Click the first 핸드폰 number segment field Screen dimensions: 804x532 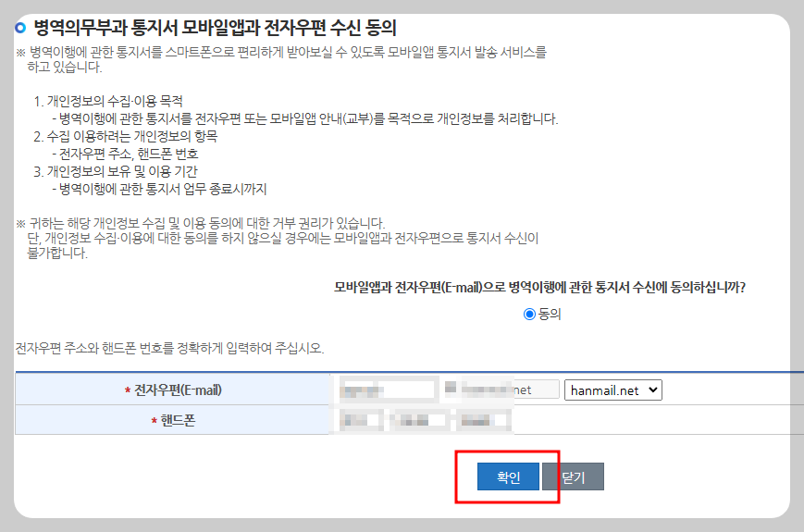[361, 421]
